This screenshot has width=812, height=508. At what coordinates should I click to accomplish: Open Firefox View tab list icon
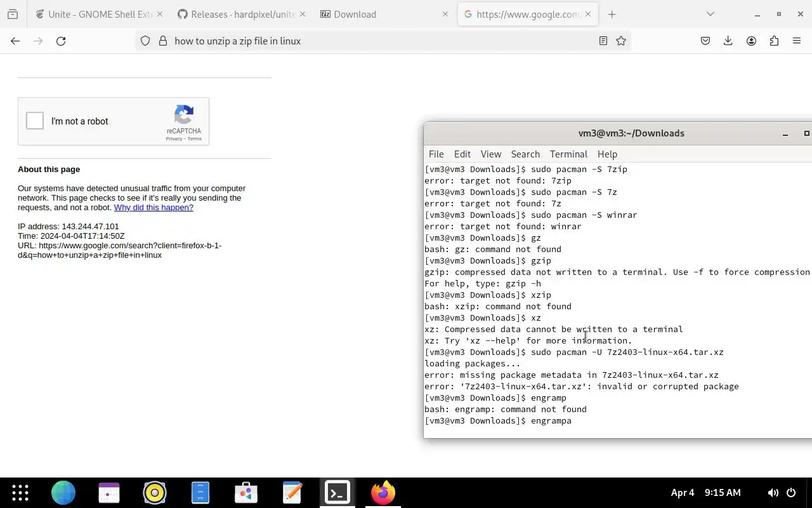pyautogui.click(x=13, y=14)
